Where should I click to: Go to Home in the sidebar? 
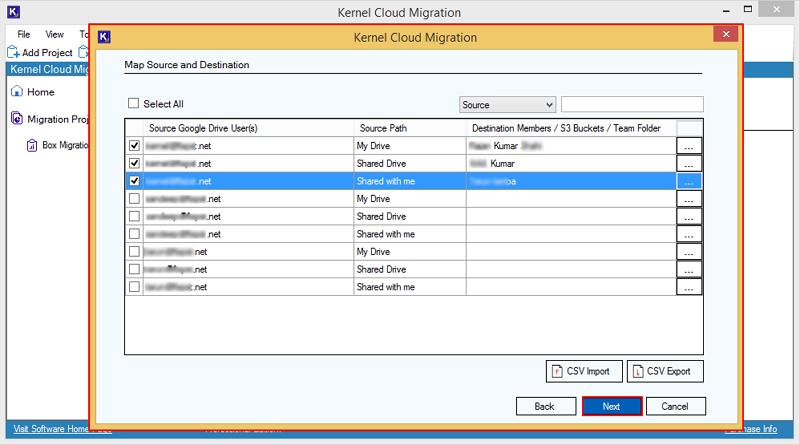33,92
